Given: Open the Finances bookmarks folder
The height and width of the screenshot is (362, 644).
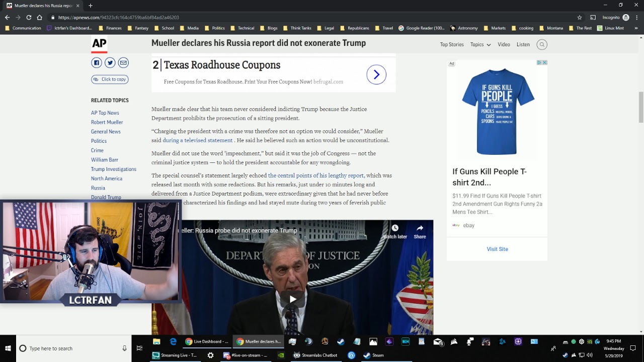Looking at the screenshot, I should tap(110, 28).
